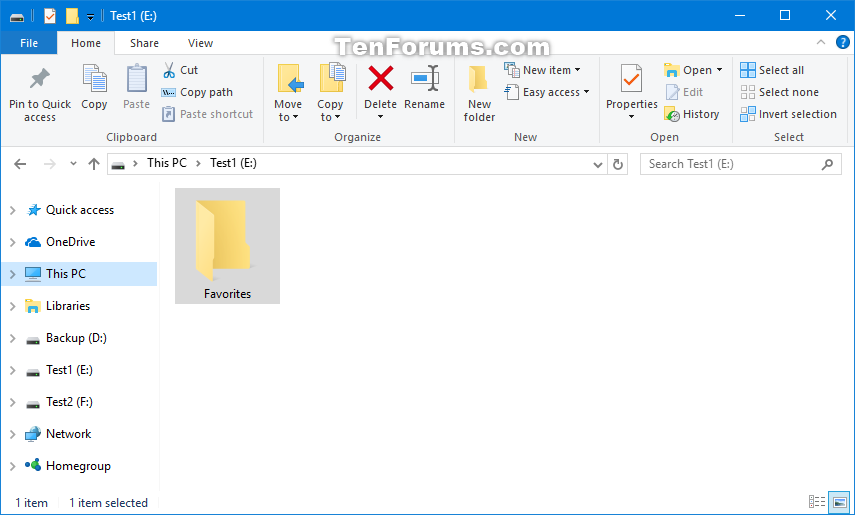Switch to the Home ribbon tab
The image size is (855, 515).
86,43
